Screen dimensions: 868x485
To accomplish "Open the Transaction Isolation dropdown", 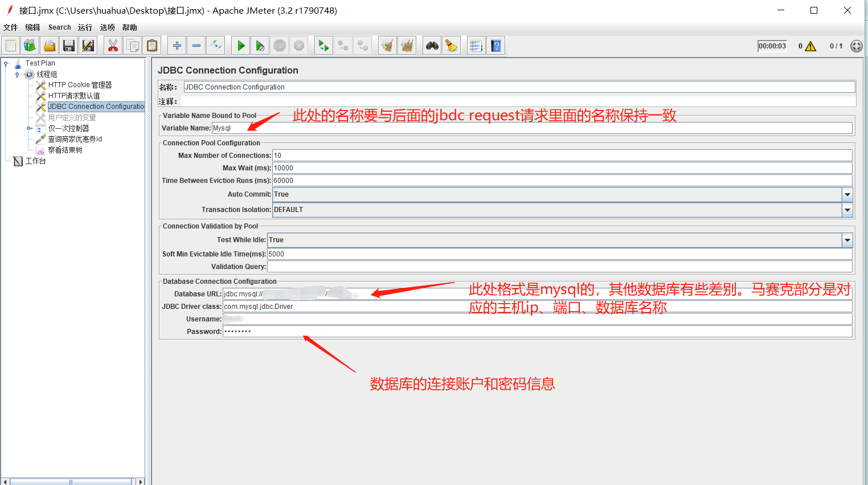I will (x=847, y=210).
